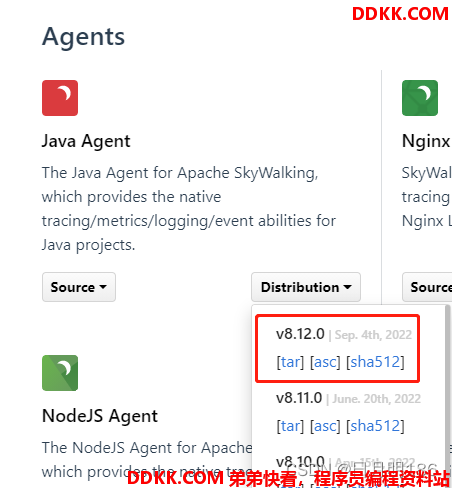Viewport: 452px width, 488px height.
Task: Click the green NodeJS Agent logo icon
Action: coord(60,373)
